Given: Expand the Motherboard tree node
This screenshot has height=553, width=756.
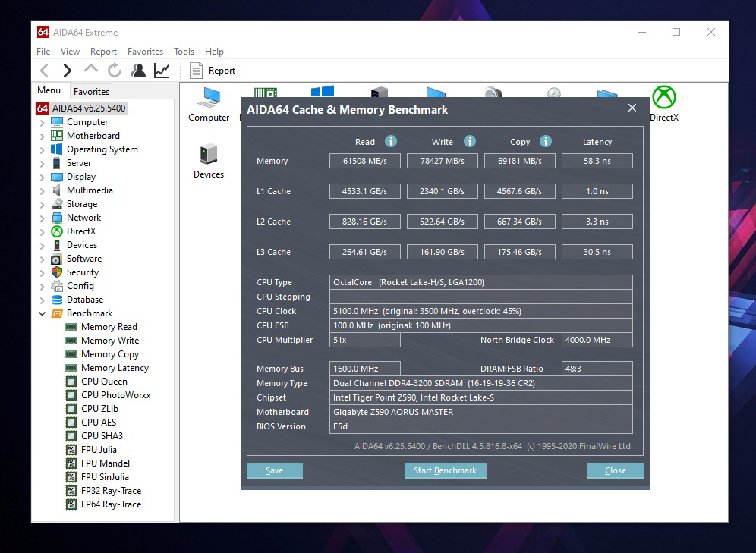Looking at the screenshot, I should point(43,137).
